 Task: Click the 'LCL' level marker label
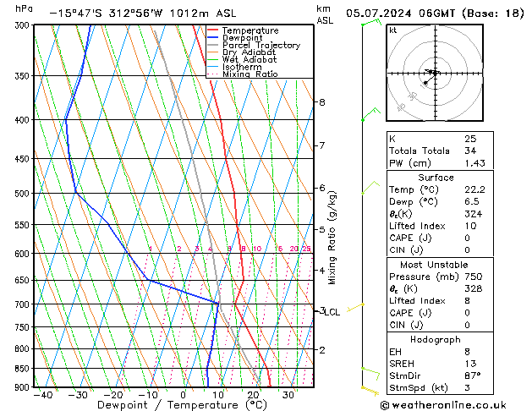coord(332,312)
